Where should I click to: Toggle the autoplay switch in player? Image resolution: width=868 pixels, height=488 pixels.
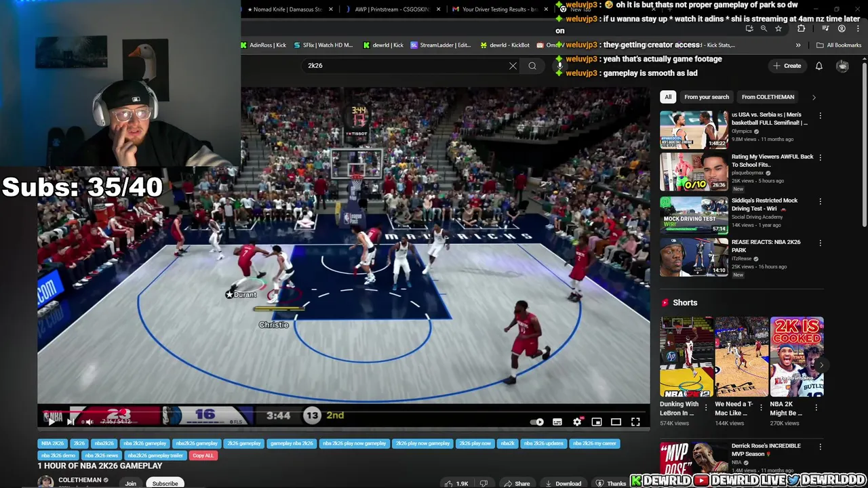pos(536,422)
